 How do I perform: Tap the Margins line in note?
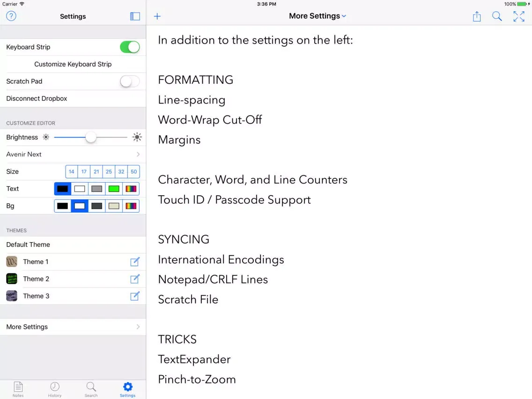pos(179,140)
